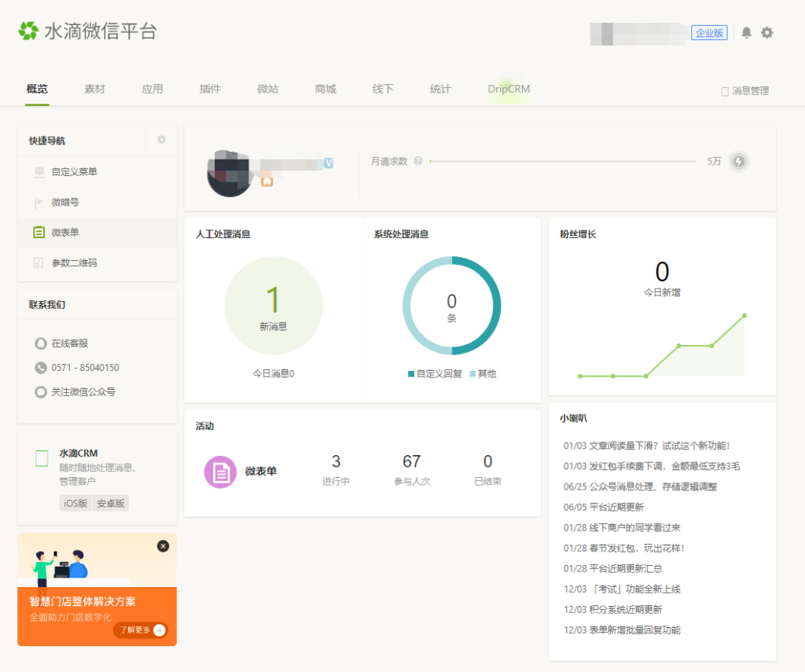
Task: Click the lightning bolt icon beside 5万
Action: [x=738, y=161]
